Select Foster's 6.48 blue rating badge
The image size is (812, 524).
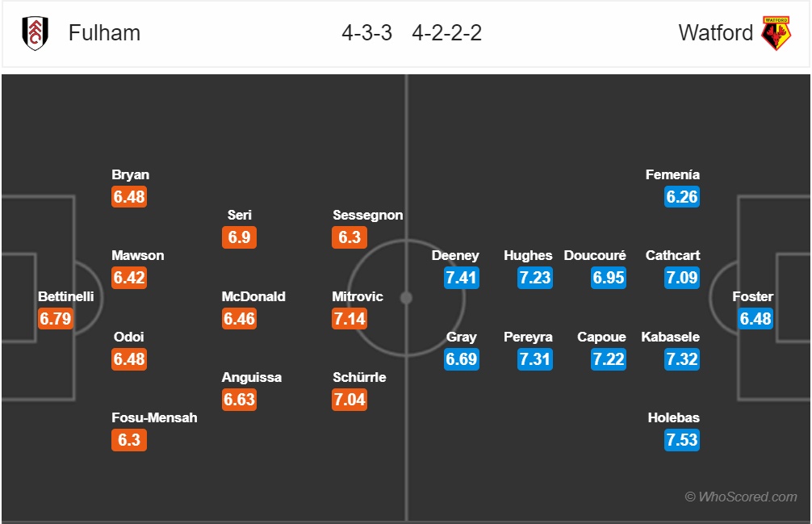tap(755, 318)
